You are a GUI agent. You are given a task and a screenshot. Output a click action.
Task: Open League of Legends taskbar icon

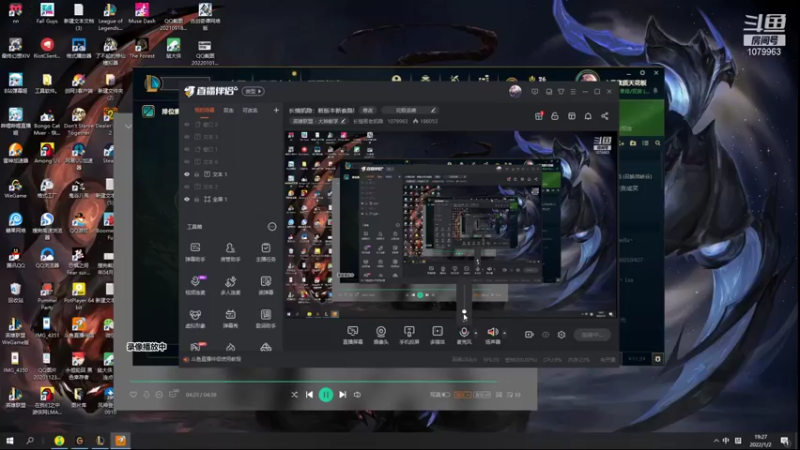100,440
